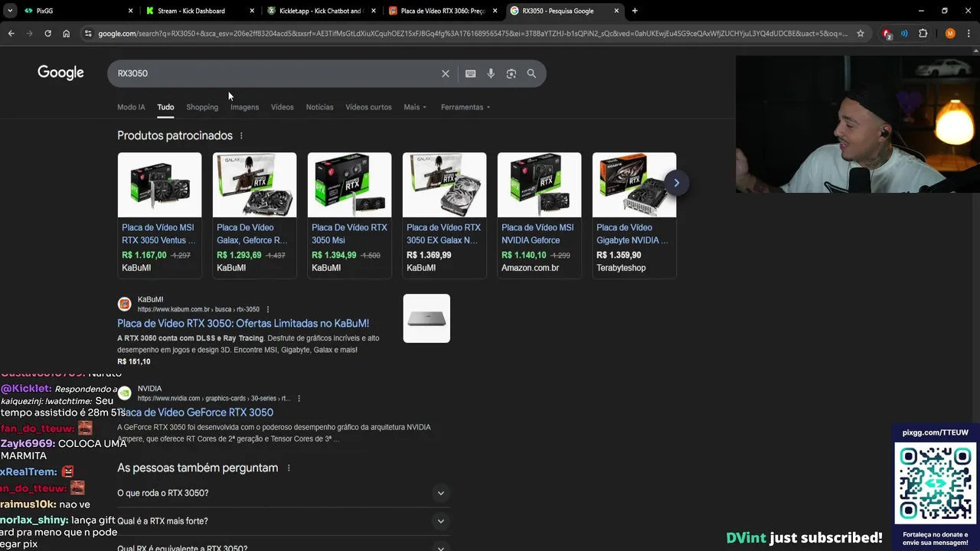This screenshot has height=551, width=980.
Task: Open Placa De Vídeo RTX 3050 Msi product
Action: 349,233
